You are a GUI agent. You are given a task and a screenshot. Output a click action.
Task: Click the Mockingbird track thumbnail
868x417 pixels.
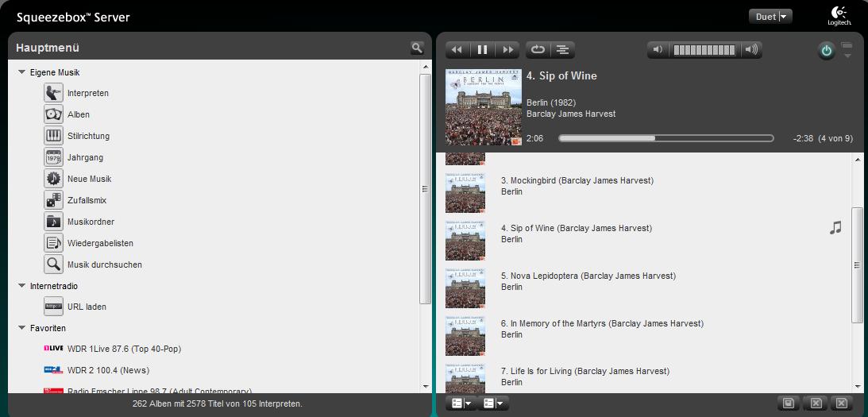465,193
